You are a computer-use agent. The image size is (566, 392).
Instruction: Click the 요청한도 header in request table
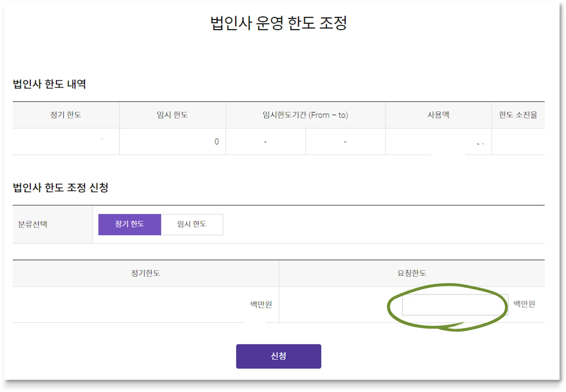click(412, 273)
